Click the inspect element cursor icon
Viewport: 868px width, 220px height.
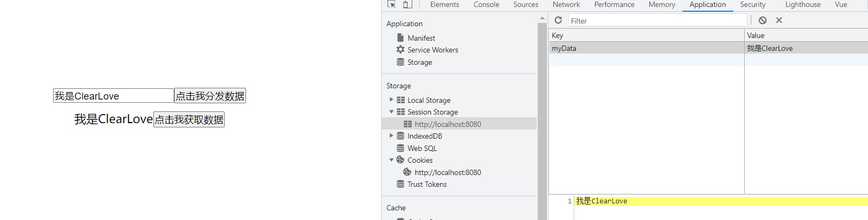pyautogui.click(x=392, y=4)
